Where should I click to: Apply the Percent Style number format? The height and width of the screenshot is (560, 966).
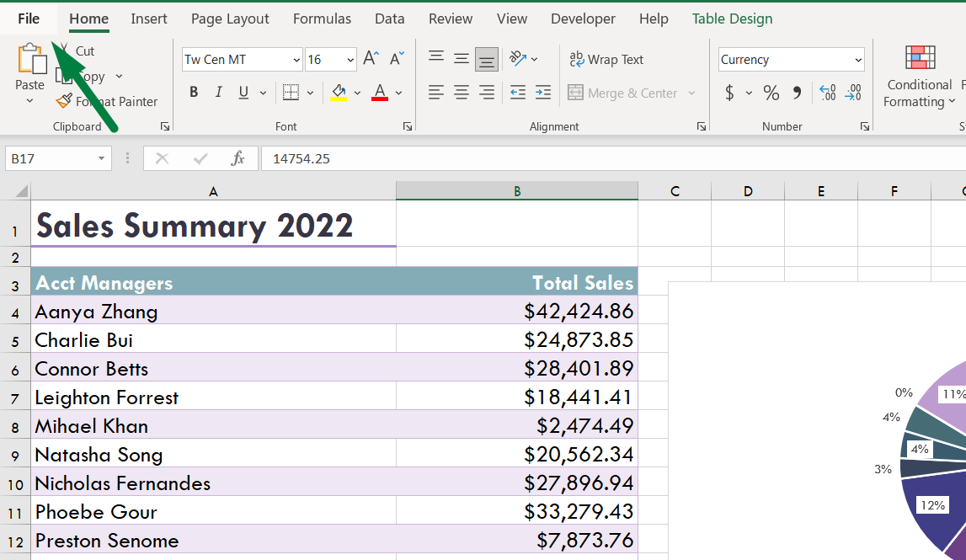click(771, 93)
